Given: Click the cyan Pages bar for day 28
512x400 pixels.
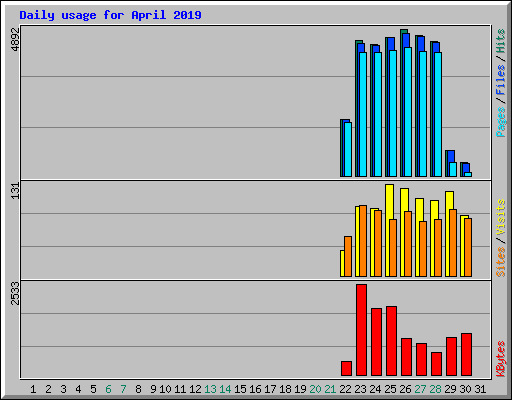Looking at the screenshot, I should click(x=438, y=114).
